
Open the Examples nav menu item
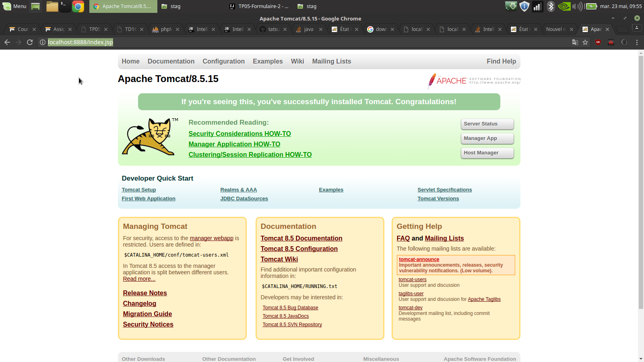268,62
